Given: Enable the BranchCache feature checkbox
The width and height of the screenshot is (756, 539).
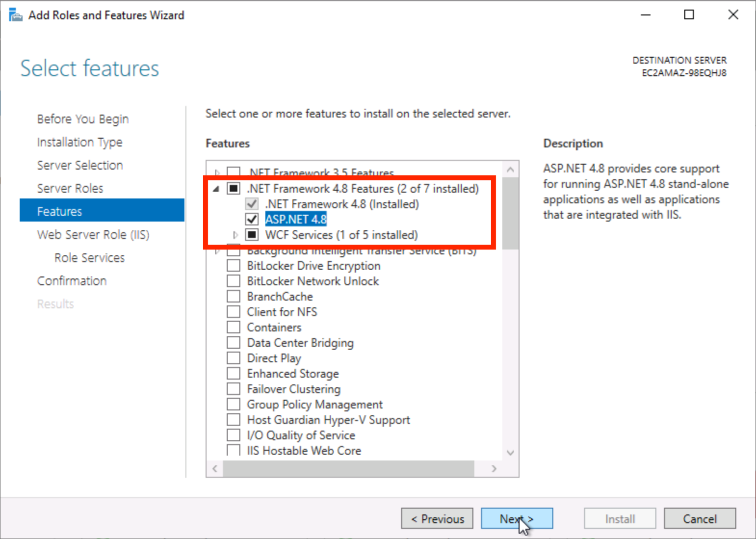Looking at the screenshot, I should (x=234, y=296).
